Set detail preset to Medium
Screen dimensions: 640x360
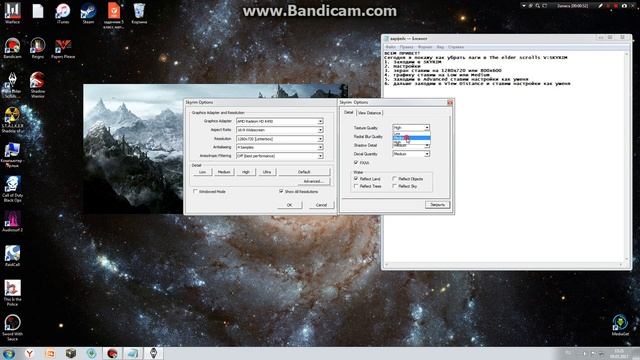click(x=224, y=172)
